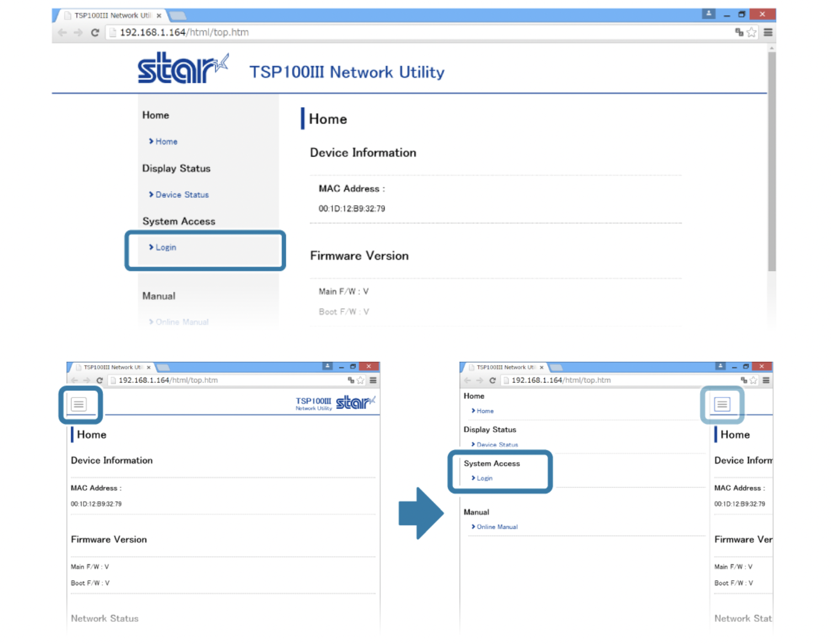The width and height of the screenshot is (831, 644).
Task: Click the translate icon in the top window's address bar
Action: pyautogui.click(x=739, y=33)
